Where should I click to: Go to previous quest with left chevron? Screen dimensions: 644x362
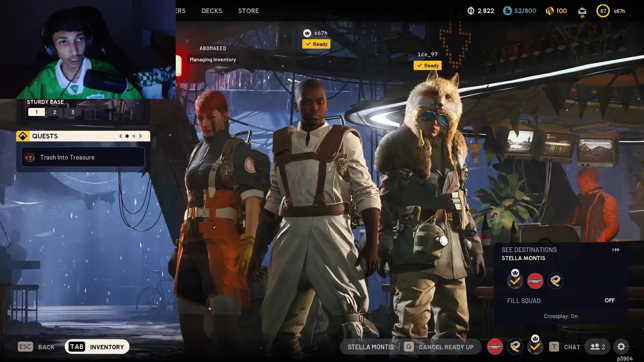click(120, 136)
